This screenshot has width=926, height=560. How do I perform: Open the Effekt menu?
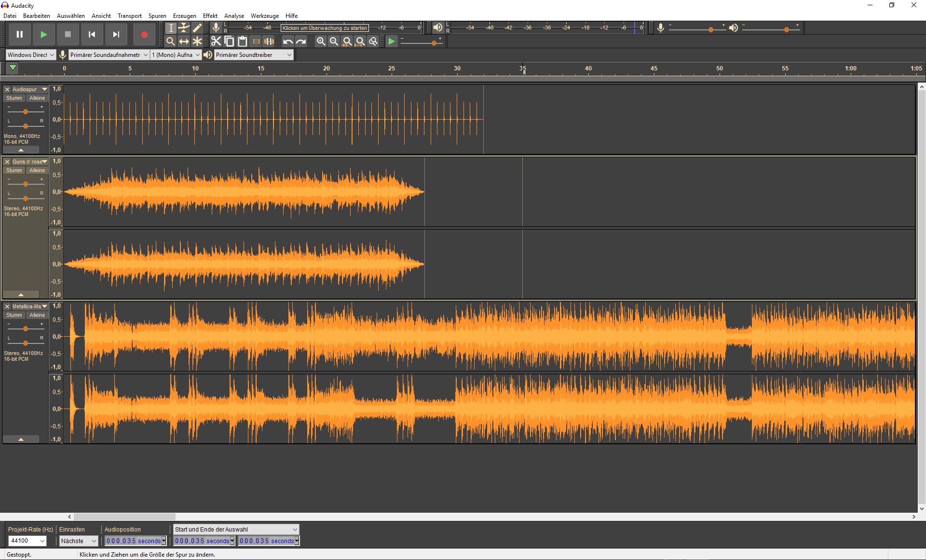point(210,15)
